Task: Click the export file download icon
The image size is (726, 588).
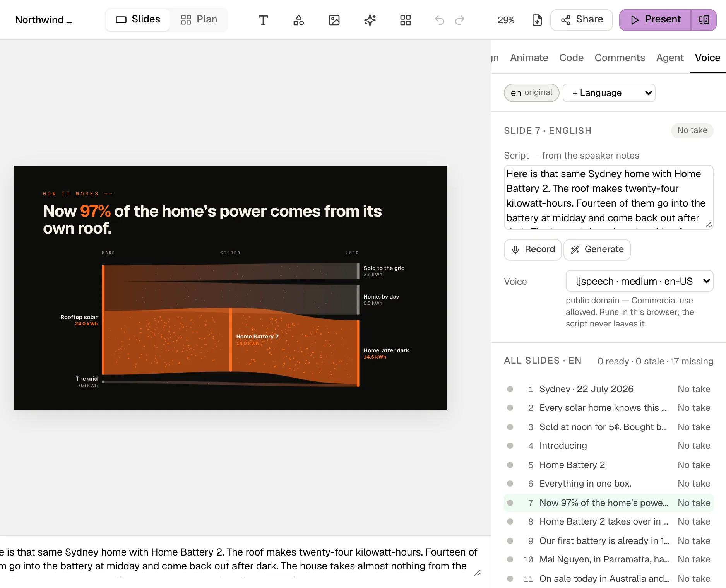Action: (x=537, y=20)
